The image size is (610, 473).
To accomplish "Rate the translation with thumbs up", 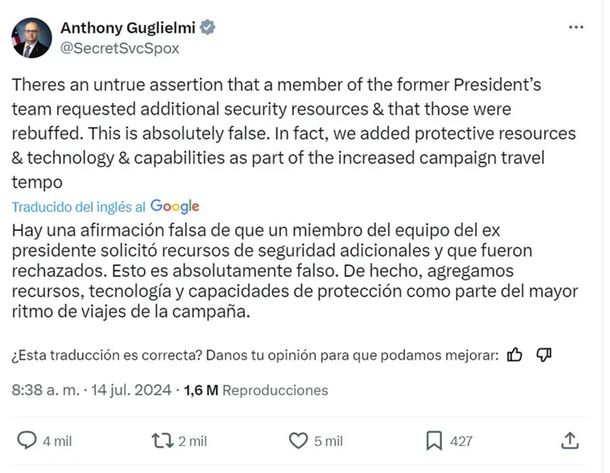I will (515, 354).
